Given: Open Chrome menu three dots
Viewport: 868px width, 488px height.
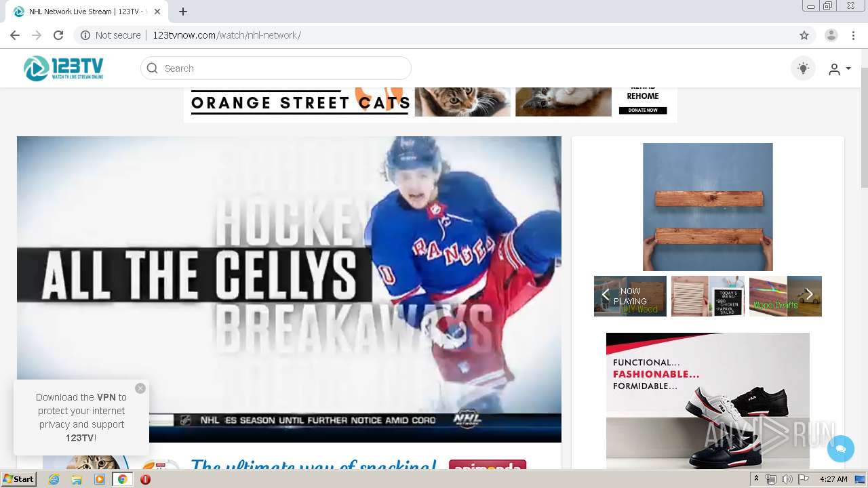Looking at the screenshot, I should point(853,35).
